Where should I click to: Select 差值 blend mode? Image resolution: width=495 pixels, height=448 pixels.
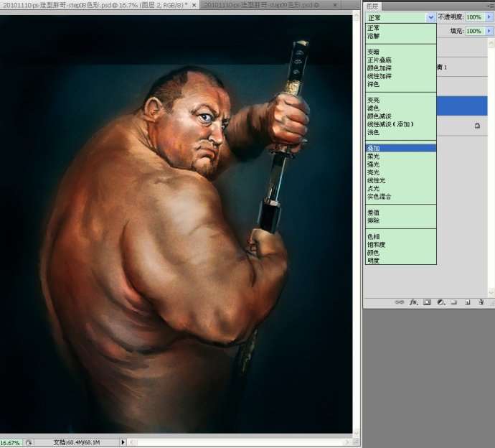coord(401,213)
